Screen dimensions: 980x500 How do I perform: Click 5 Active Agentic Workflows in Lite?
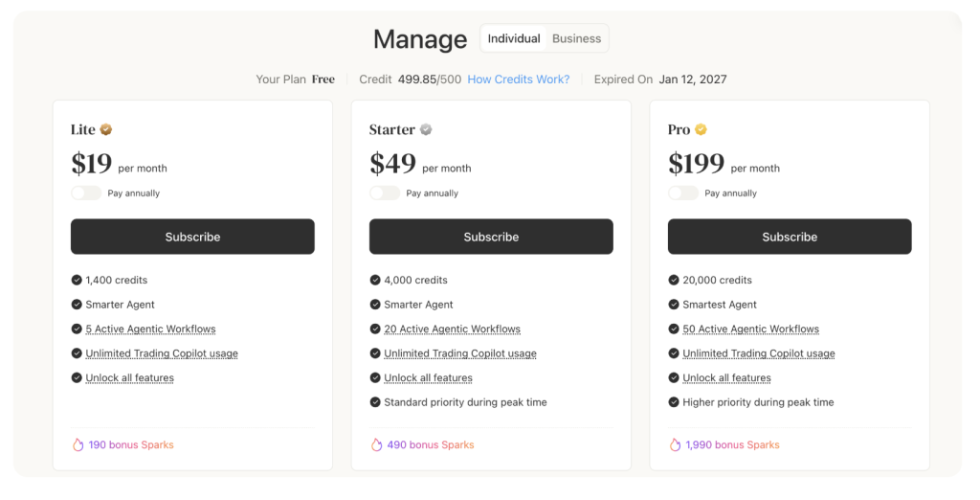pyautogui.click(x=150, y=330)
